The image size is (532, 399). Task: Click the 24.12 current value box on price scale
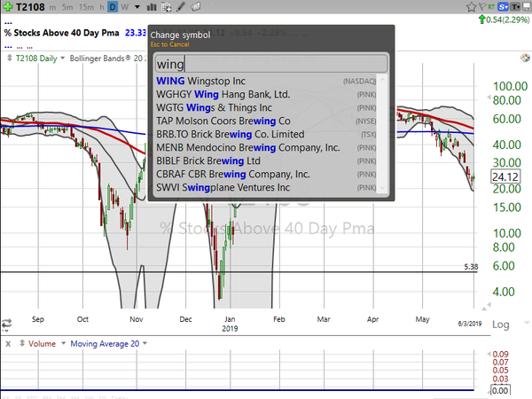pyautogui.click(x=505, y=176)
